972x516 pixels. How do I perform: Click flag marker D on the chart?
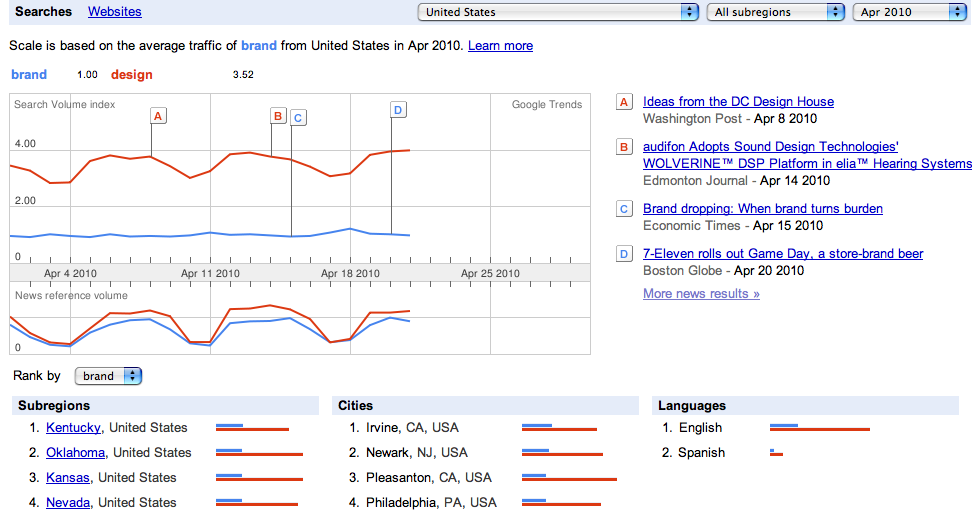398,110
